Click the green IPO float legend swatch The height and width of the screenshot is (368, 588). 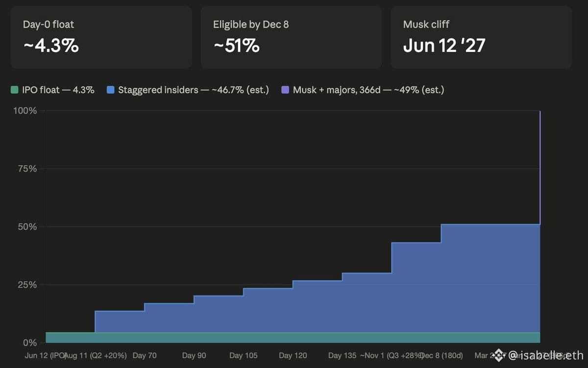pyautogui.click(x=15, y=90)
